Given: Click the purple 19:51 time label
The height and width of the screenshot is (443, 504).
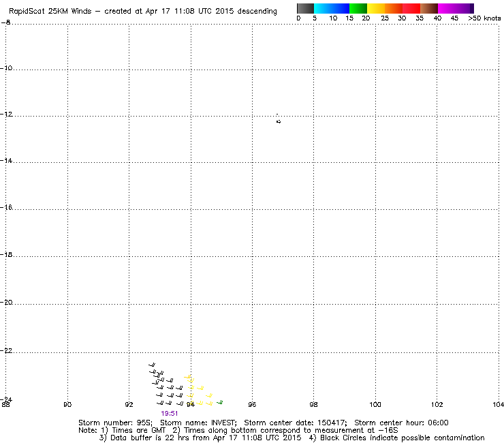Looking at the screenshot, I should click(170, 414).
